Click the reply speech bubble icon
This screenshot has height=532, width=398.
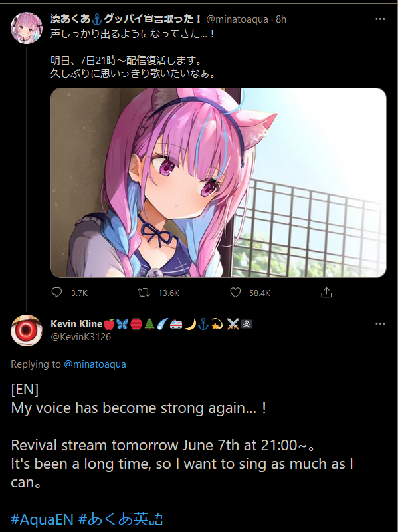[56, 293]
